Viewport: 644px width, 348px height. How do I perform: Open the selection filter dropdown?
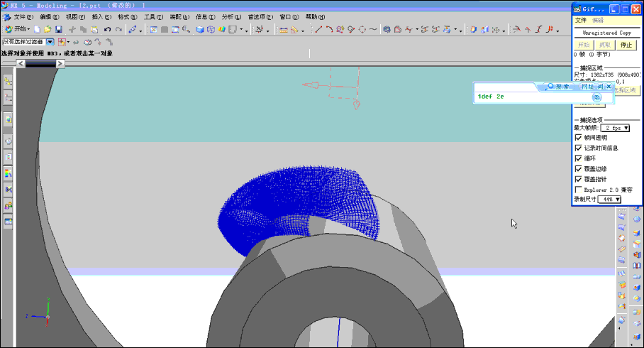50,42
